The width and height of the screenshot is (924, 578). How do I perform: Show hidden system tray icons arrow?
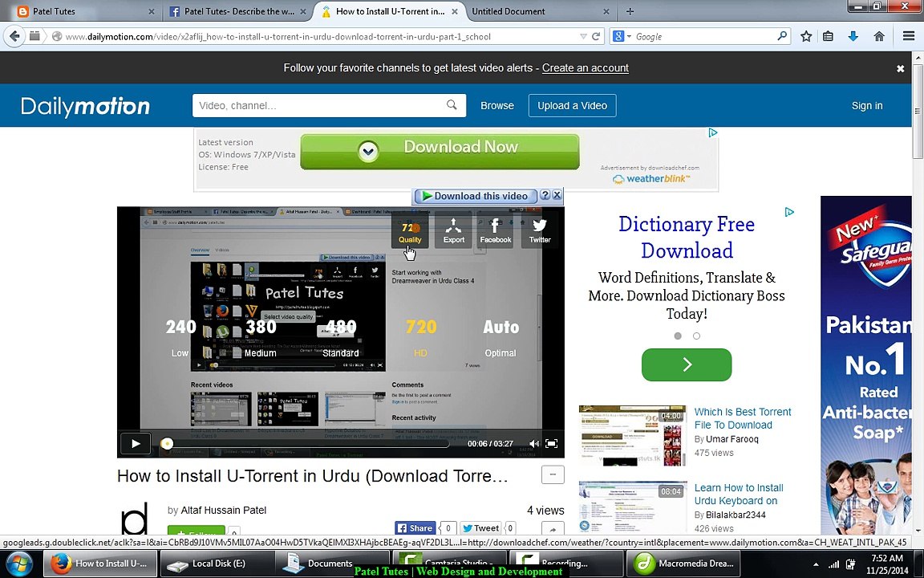[x=817, y=564]
